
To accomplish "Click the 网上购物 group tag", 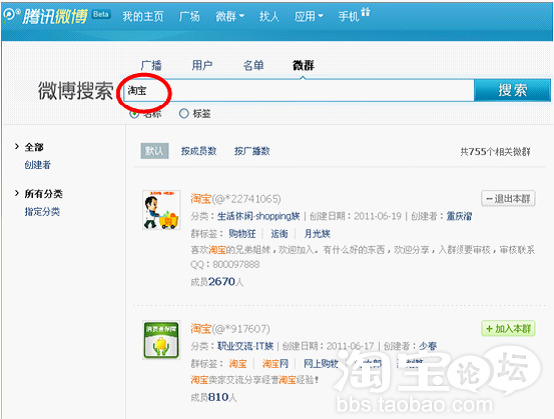I will (321, 364).
